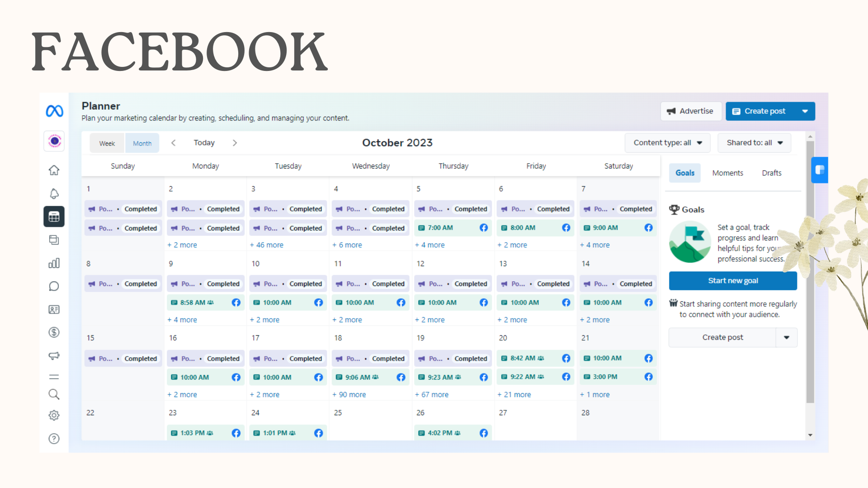Open the Settings gear icon
The width and height of the screenshot is (868, 488).
(x=54, y=415)
